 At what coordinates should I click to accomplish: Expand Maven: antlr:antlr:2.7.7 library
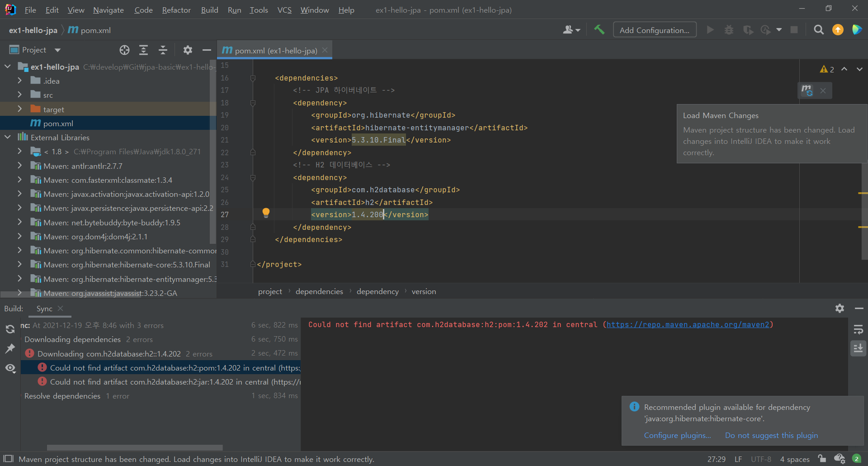coord(19,166)
